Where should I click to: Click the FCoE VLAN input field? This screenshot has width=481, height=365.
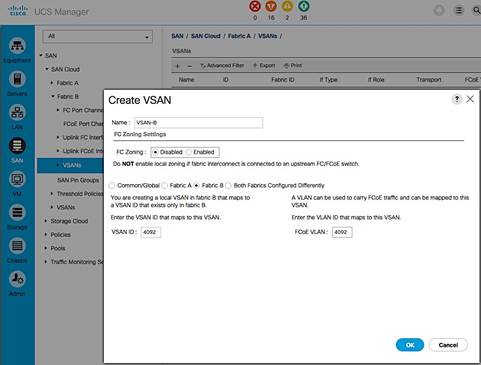click(x=342, y=232)
